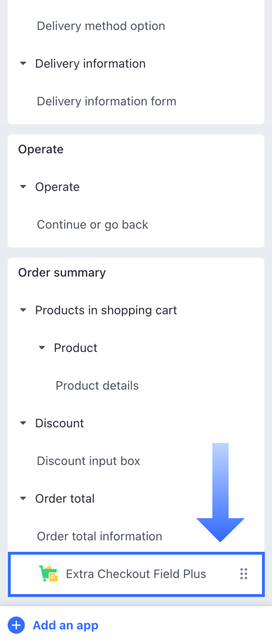Collapse the Discount section arrow
Screen dimensions: 272x644
(x=23, y=423)
